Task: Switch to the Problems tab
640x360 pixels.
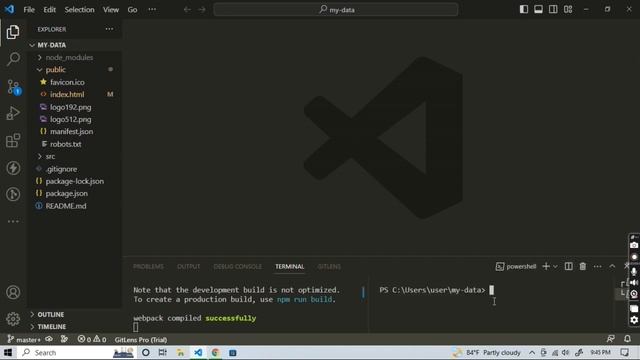Action: pos(148,267)
